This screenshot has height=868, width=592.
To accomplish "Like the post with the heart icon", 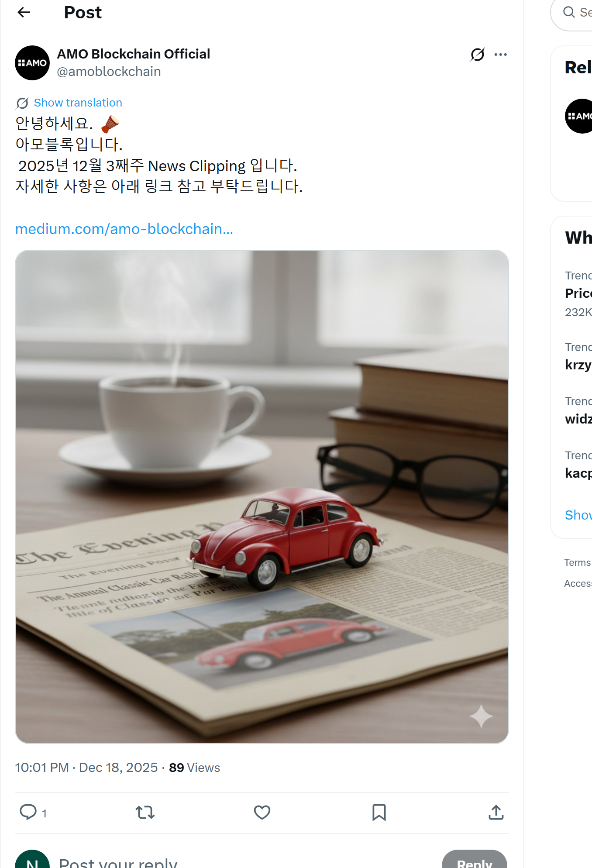I will (x=262, y=812).
